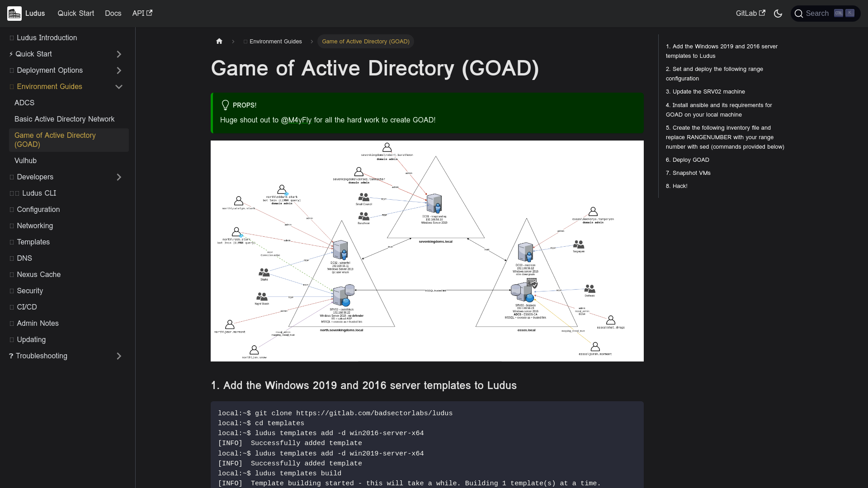The height and width of the screenshot is (488, 868).
Task: Open the API external link
Action: point(142,14)
